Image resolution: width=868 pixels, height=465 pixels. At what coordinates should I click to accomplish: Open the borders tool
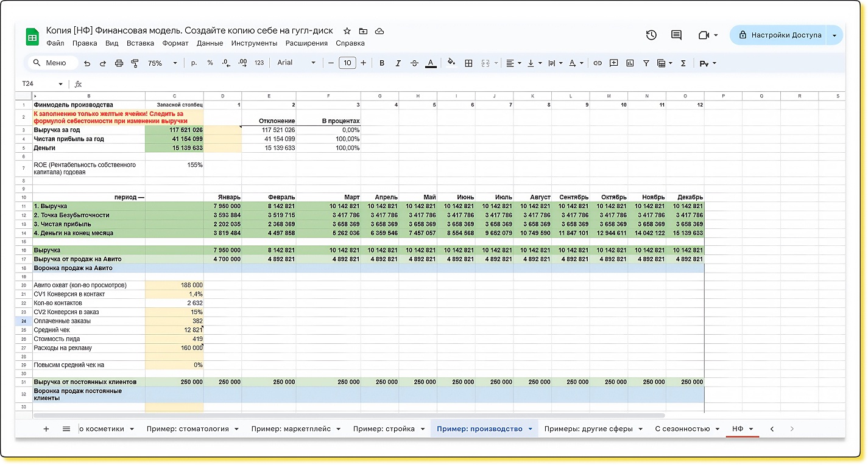click(468, 63)
